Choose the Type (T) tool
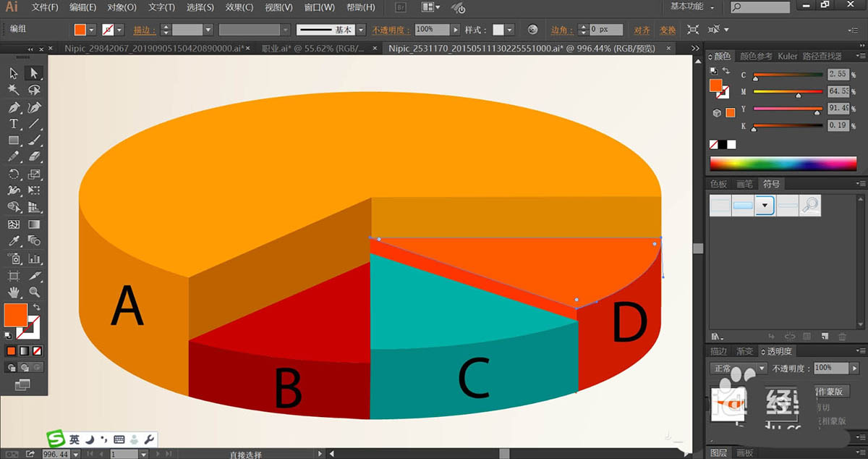The width and height of the screenshot is (868, 459). point(14,124)
